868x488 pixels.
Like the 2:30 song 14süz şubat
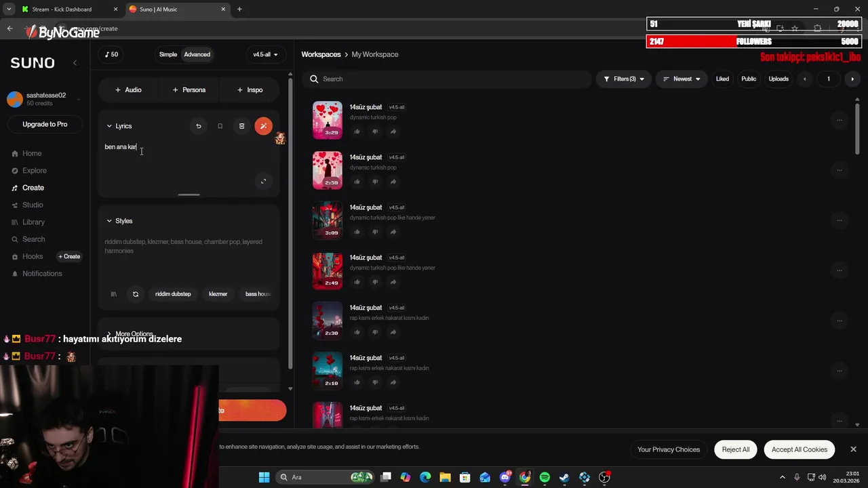(357, 332)
